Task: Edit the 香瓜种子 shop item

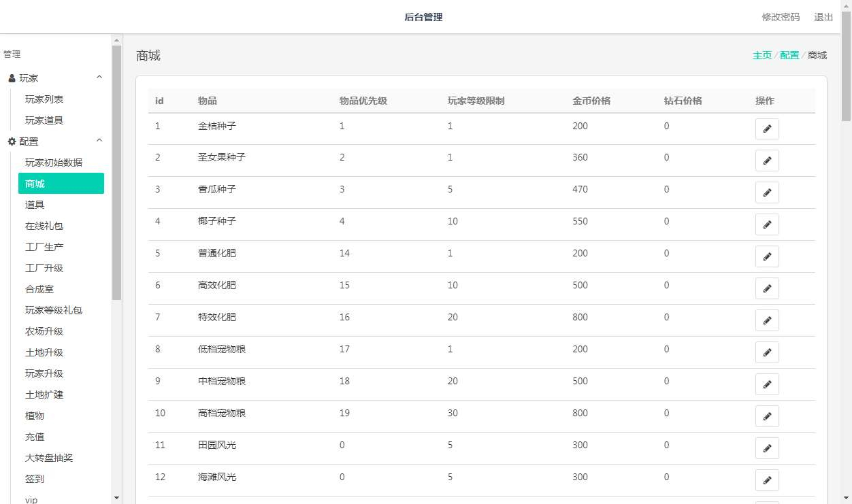Action: [x=767, y=192]
